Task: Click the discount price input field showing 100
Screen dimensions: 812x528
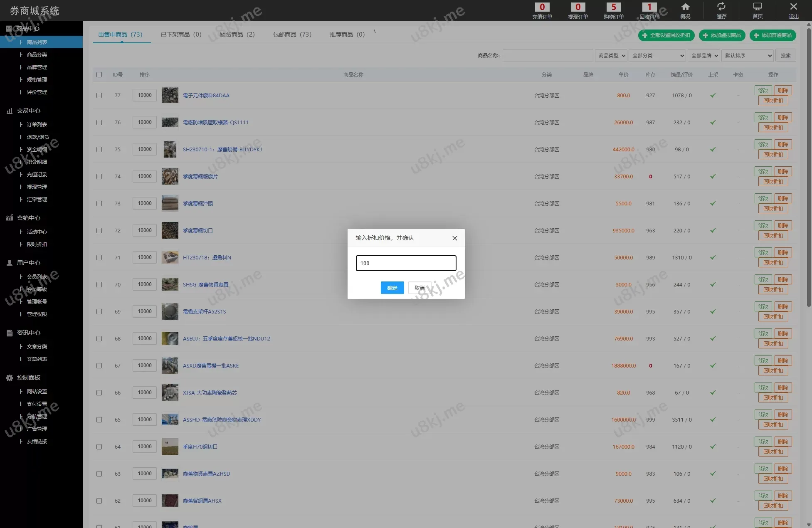Action: tap(406, 263)
